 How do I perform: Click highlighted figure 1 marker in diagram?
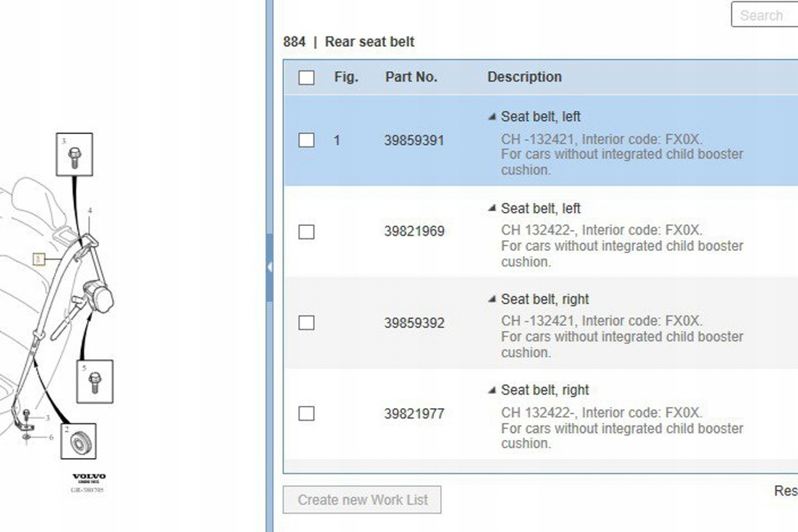(39, 259)
